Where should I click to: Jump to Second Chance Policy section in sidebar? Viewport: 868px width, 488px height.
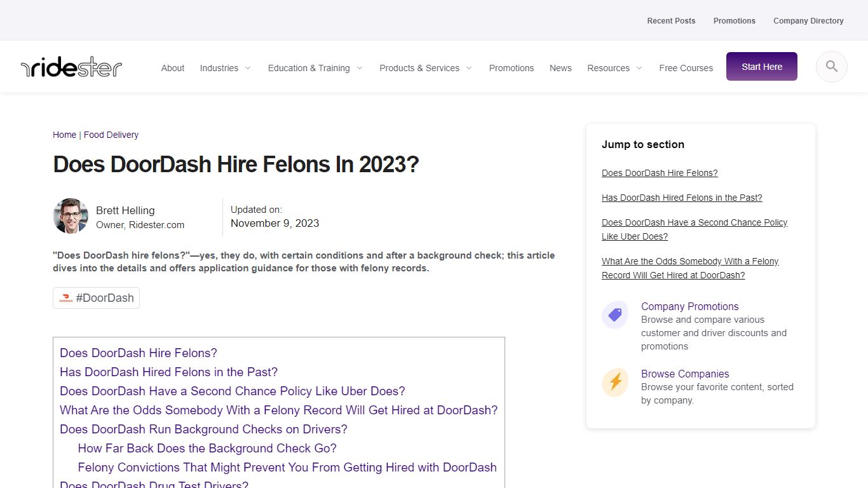coord(695,229)
